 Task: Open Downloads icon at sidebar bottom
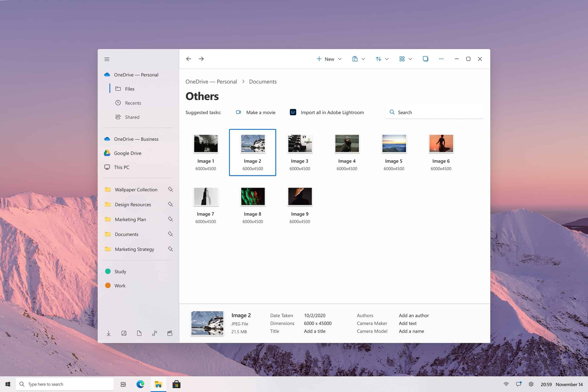(x=108, y=333)
